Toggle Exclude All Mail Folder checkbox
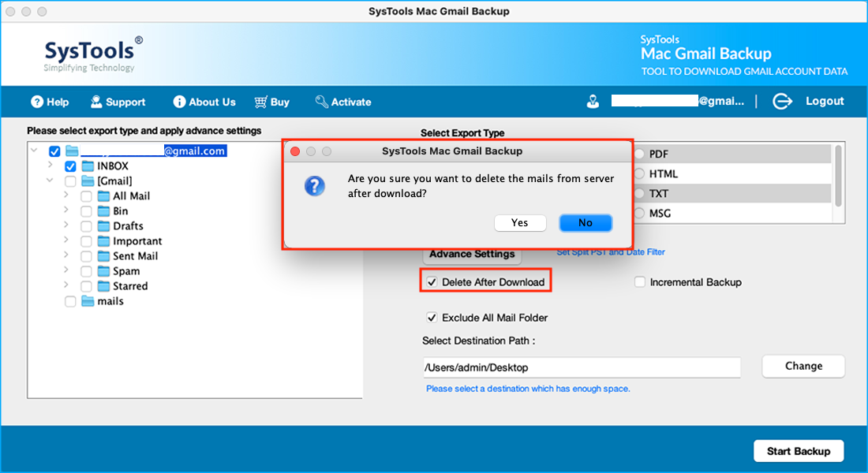Screen dimensions: 868x473 pyautogui.click(x=432, y=318)
